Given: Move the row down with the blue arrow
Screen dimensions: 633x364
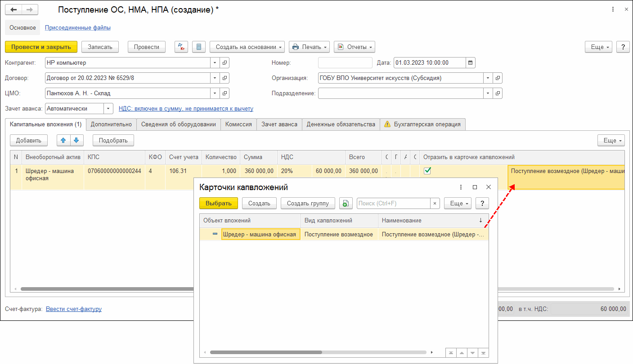Looking at the screenshot, I should coord(76,140).
